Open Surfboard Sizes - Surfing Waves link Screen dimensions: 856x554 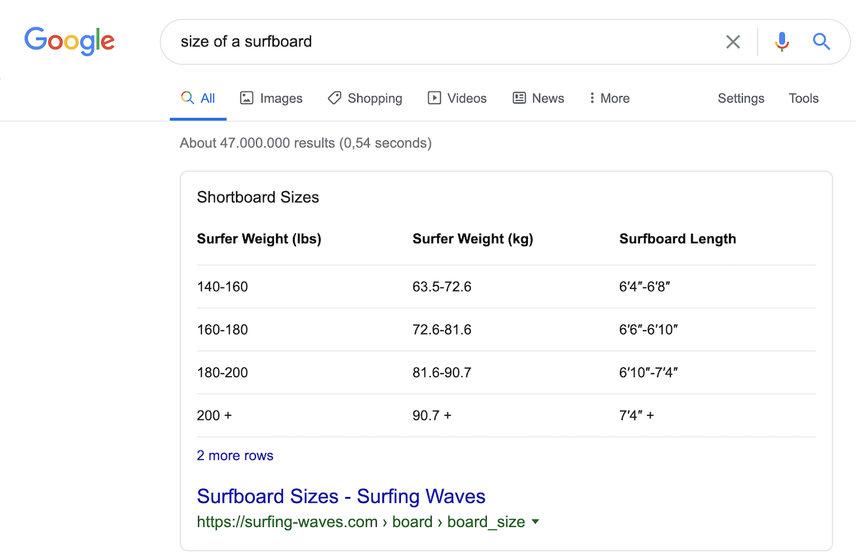tap(341, 496)
